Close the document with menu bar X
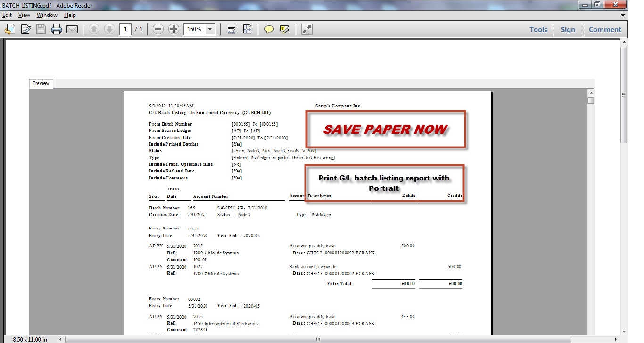The width and height of the screenshot is (644, 343). tap(623, 15)
